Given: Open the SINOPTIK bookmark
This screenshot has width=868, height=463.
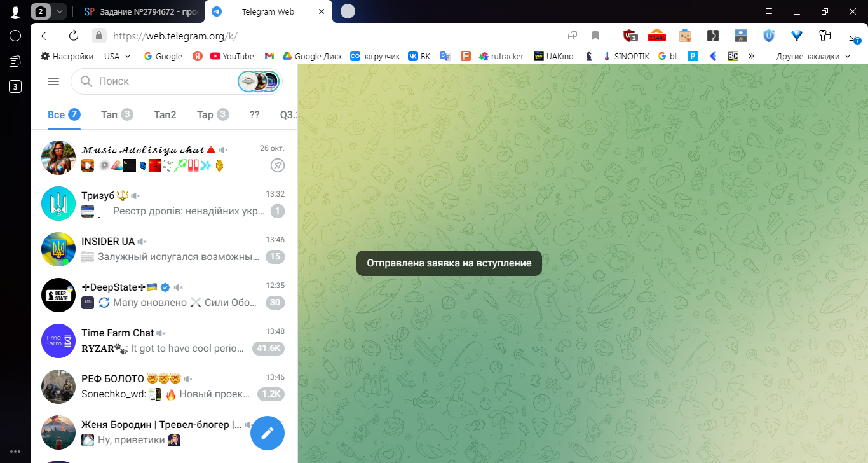Looking at the screenshot, I should point(625,56).
